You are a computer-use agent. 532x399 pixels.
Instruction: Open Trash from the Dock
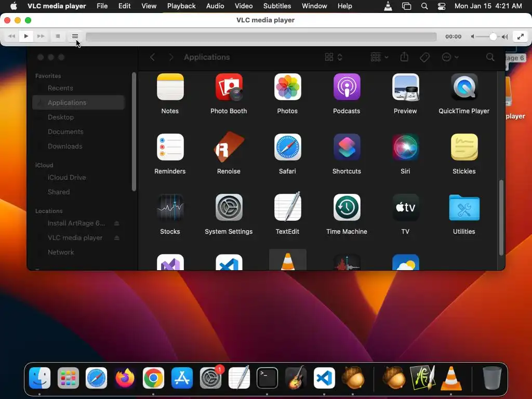click(492, 378)
